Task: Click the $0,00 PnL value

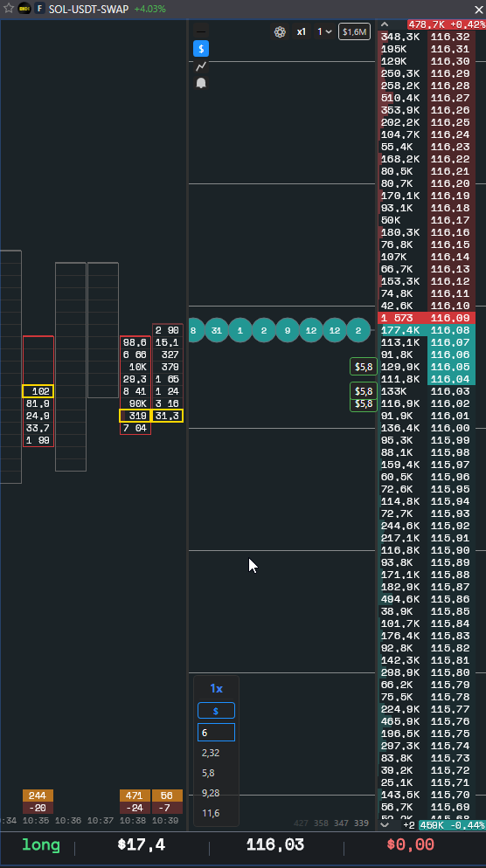Action: coord(410,844)
